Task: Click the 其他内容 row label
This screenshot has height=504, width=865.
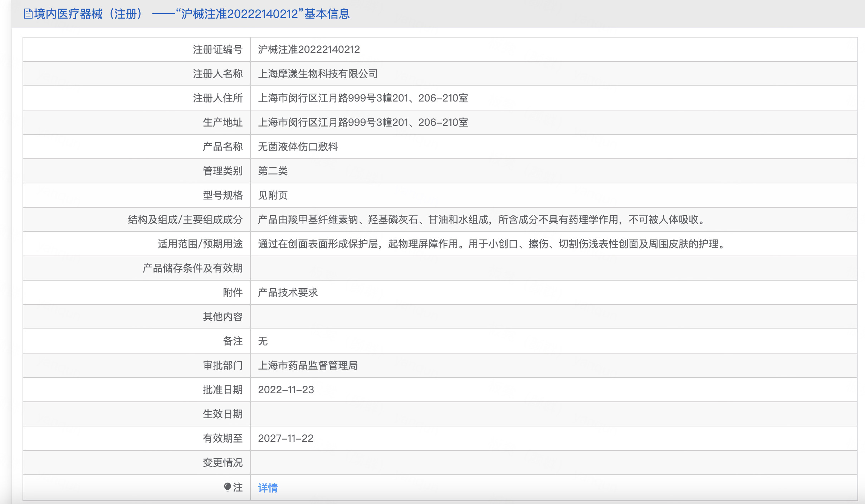Action: coord(223,317)
